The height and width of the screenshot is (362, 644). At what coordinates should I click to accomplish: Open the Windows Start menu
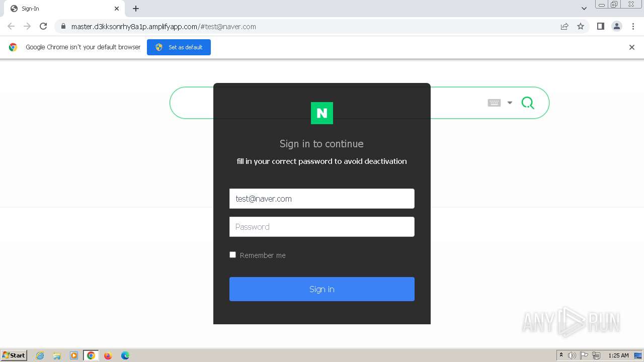click(14, 355)
